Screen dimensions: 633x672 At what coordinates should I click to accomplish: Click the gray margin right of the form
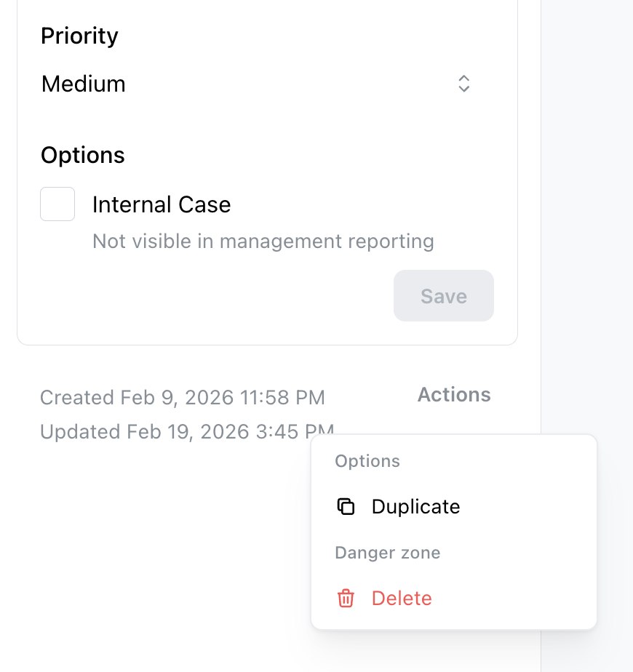coord(586,218)
